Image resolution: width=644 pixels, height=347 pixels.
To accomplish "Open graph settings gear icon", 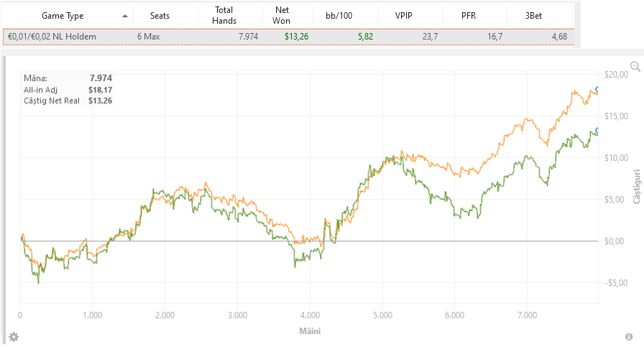I will pyautogui.click(x=14, y=337).
